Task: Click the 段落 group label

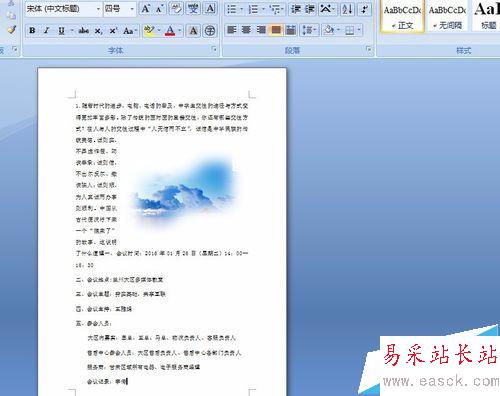Action: [x=292, y=50]
